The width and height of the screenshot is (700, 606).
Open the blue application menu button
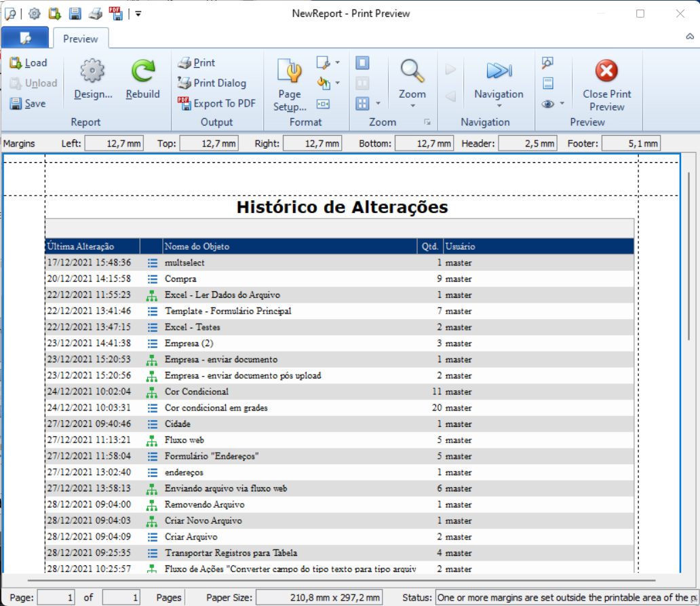point(25,38)
